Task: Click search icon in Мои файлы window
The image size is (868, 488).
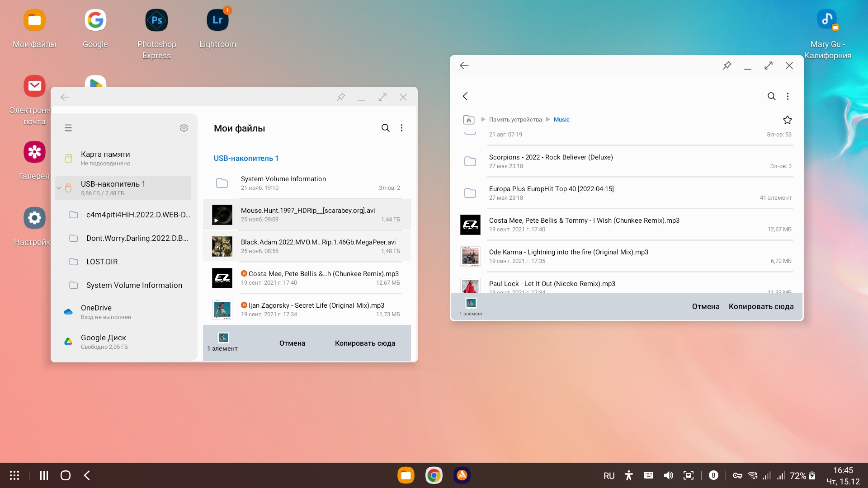Action: click(x=385, y=128)
